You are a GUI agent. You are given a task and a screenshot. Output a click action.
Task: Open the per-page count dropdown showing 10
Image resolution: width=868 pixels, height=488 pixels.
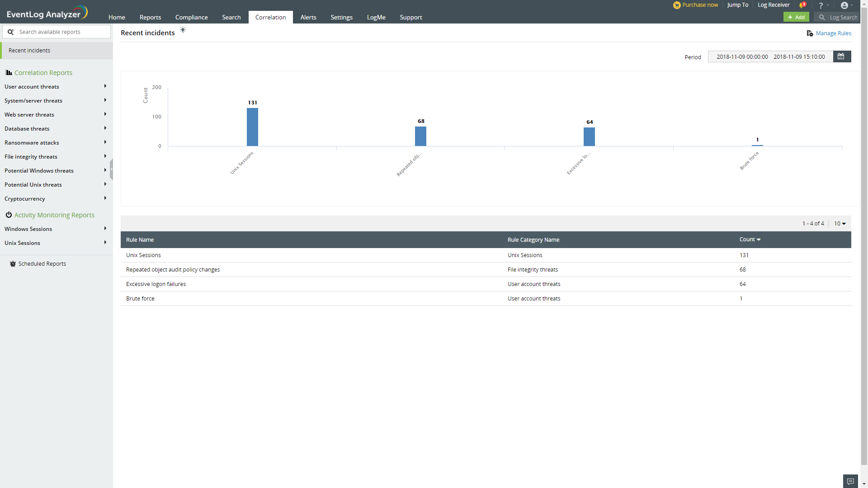click(x=840, y=223)
